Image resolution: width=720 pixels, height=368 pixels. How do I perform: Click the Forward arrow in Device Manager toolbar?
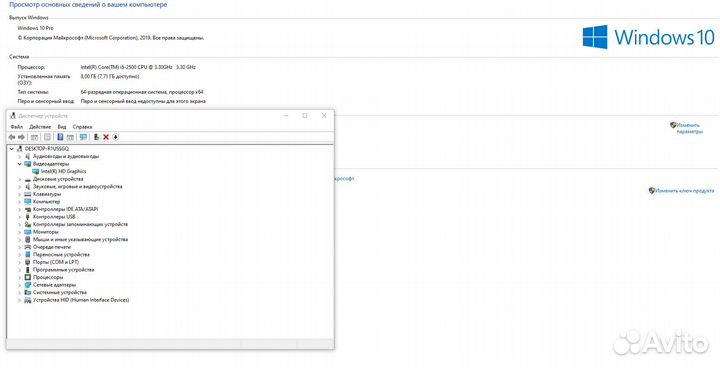point(21,137)
